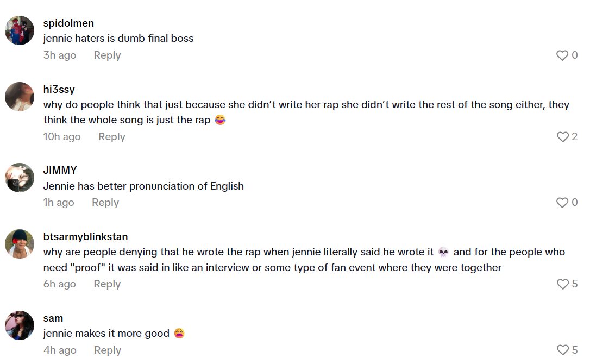Click the 3h ago timestamp
The width and height of the screenshot is (590, 364).
59,55
